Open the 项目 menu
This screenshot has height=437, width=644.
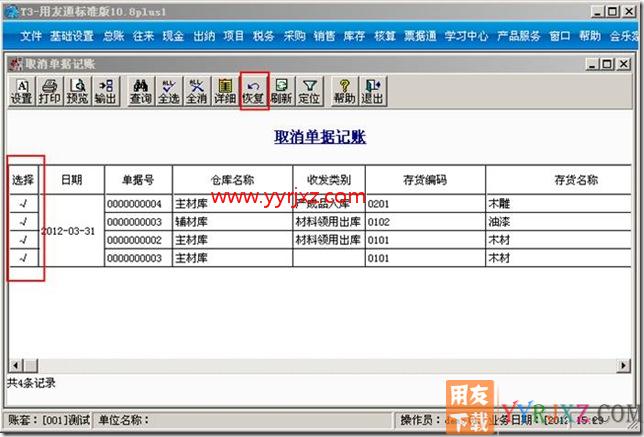(x=234, y=36)
